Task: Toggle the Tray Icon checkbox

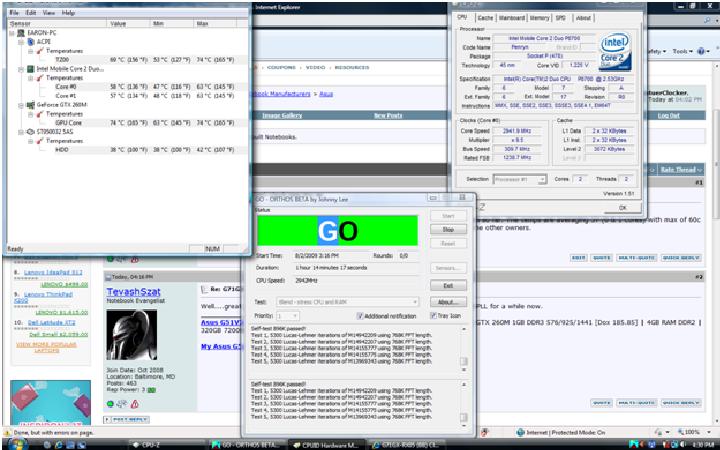Action: point(433,315)
